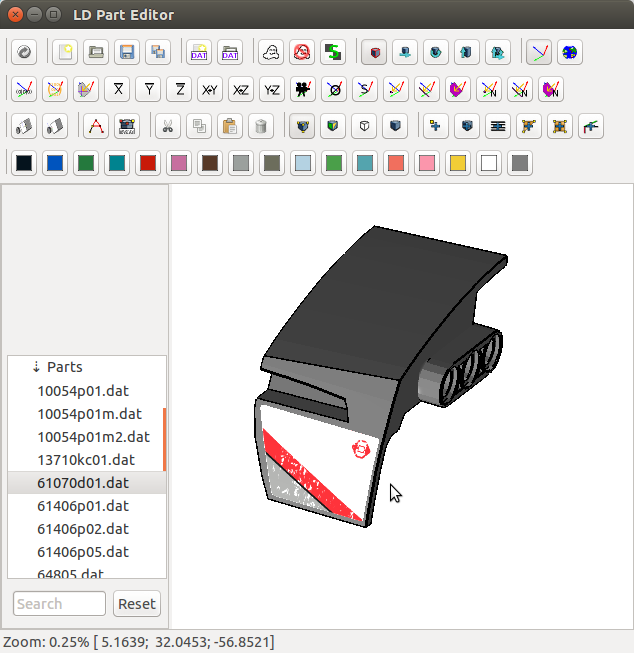The height and width of the screenshot is (653, 634).
Task: Click the ghost icon in top toolbar
Action: [x=270, y=52]
